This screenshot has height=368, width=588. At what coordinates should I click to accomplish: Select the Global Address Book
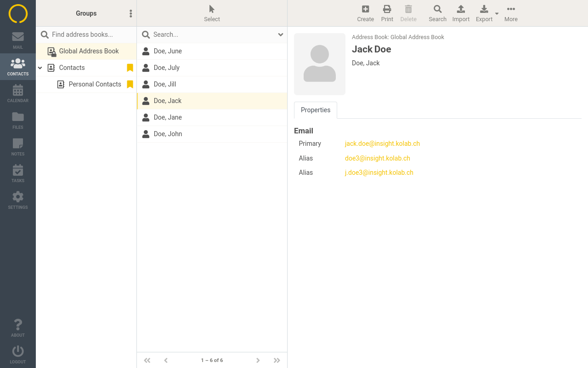tap(86, 51)
